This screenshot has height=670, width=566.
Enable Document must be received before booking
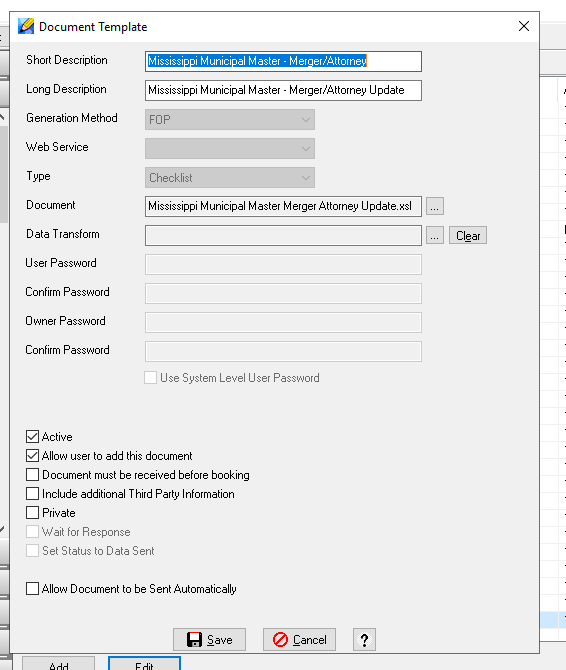32,475
